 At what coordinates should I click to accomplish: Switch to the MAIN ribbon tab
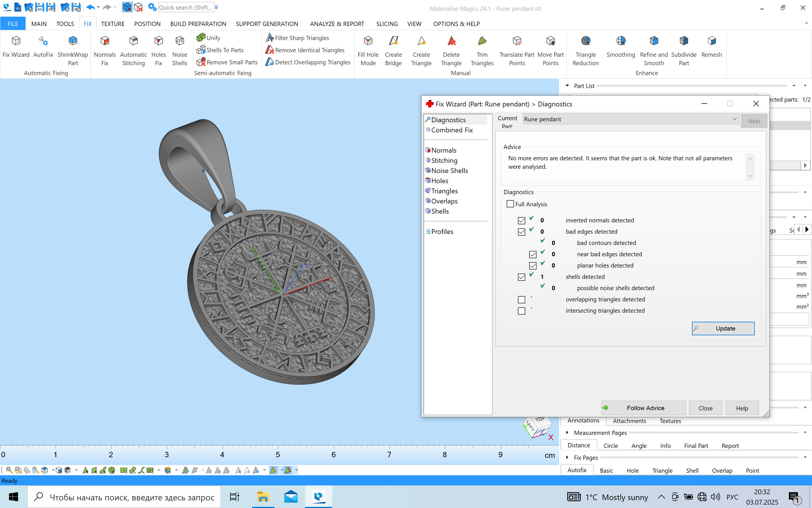pos(39,24)
